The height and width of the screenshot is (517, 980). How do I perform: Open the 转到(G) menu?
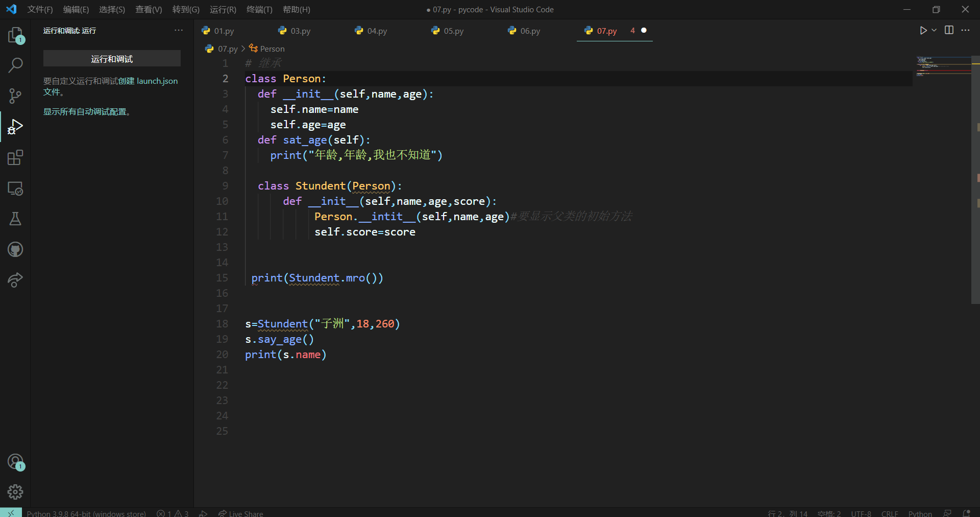coord(186,9)
